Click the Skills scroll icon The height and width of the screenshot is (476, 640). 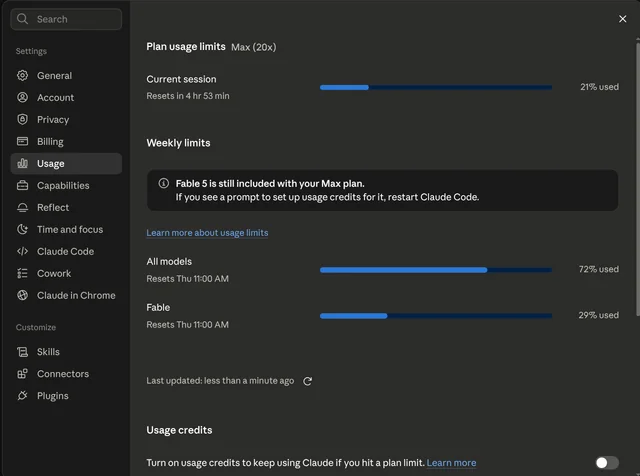click(x=22, y=352)
